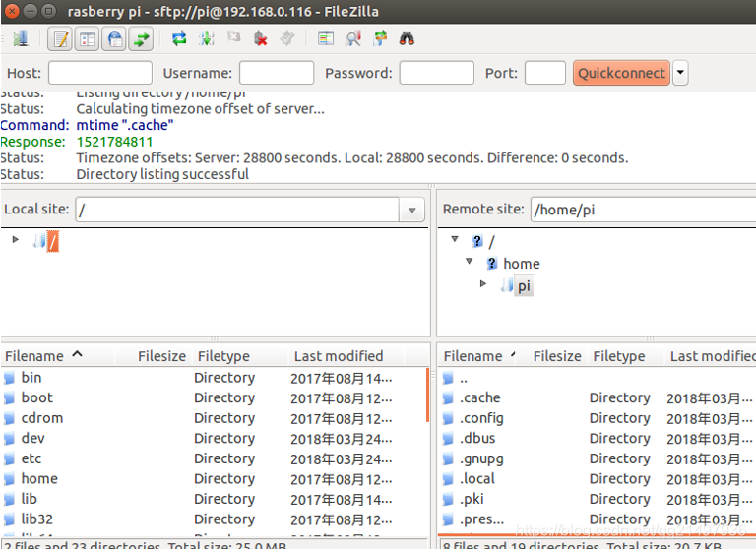The width and height of the screenshot is (756, 549).
Task: Select local bin directory
Action: (x=213, y=378)
